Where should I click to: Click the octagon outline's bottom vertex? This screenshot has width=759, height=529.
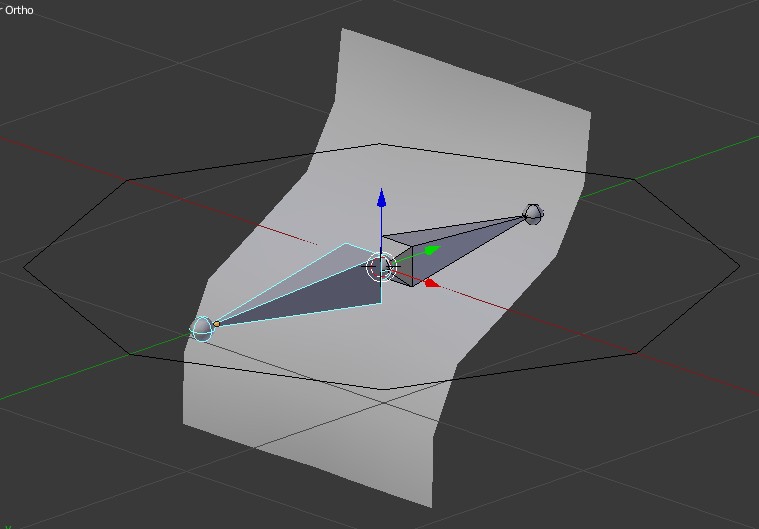(381, 388)
